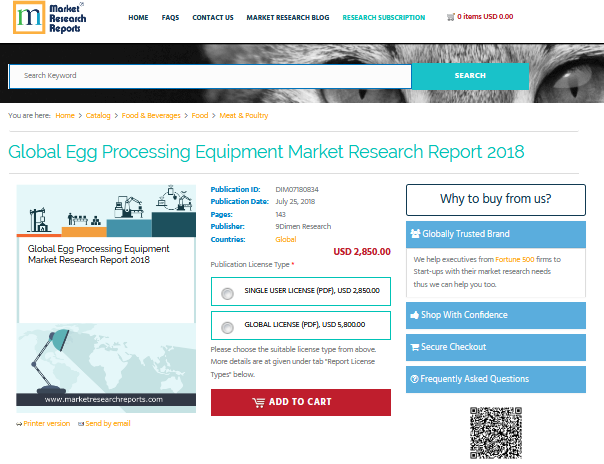Image resolution: width=604 pixels, height=464 pixels.
Task: Click the Secure Checkout cart icon
Action: 415,347
